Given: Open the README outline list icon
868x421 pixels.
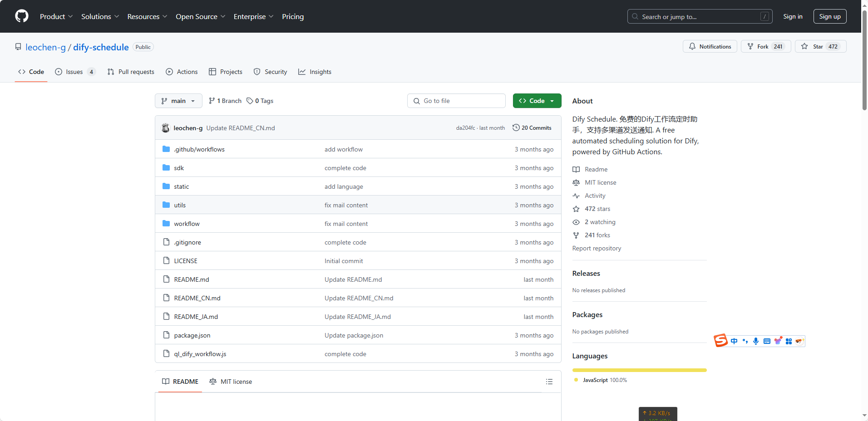Looking at the screenshot, I should click(549, 382).
